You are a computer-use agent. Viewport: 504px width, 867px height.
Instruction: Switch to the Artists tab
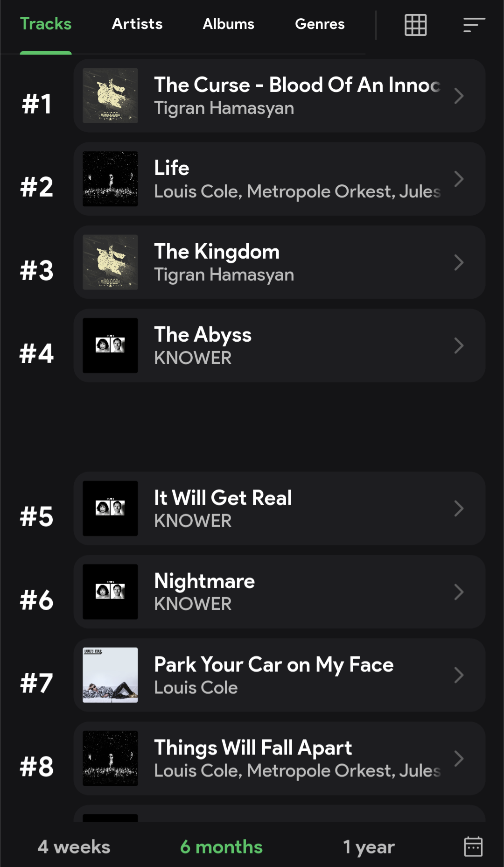tap(137, 24)
